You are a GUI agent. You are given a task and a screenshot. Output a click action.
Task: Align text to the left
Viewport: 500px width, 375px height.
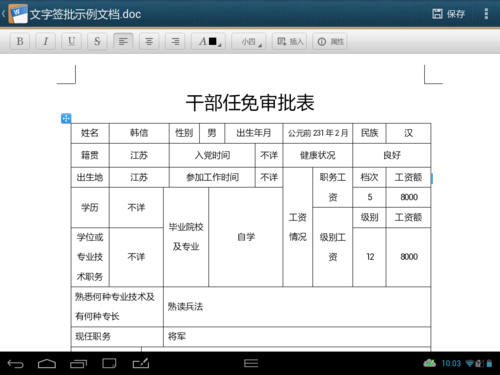pos(123,41)
